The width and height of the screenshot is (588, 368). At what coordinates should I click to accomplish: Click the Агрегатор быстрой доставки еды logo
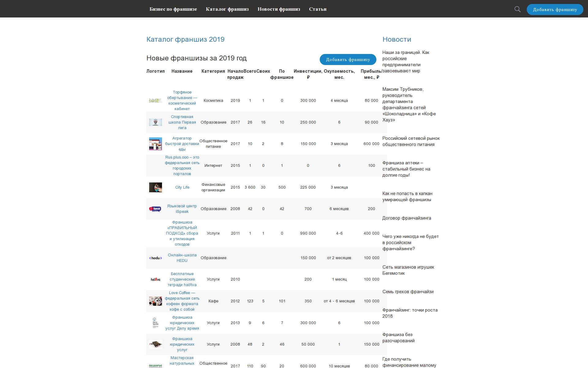pyautogui.click(x=156, y=144)
